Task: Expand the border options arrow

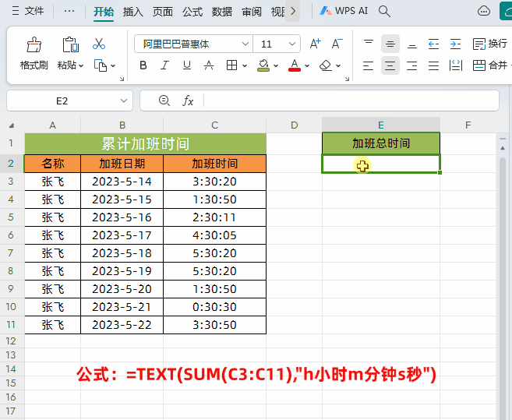Action: coord(245,65)
